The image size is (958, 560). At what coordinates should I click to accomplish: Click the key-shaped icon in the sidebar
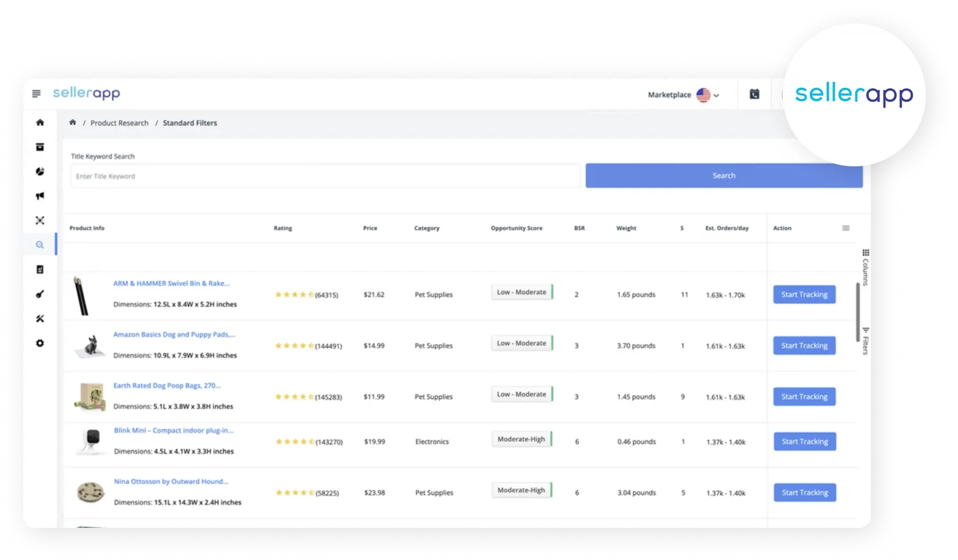[x=40, y=294]
